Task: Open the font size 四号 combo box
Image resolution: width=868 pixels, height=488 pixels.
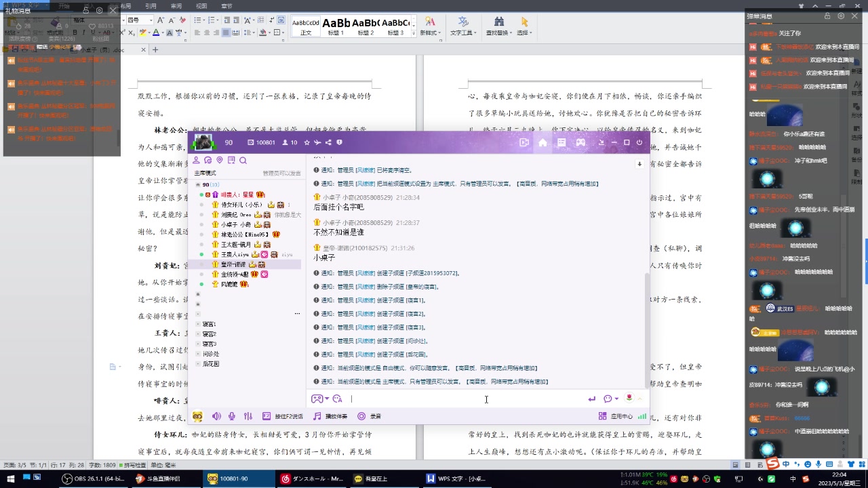Action: [x=141, y=20]
